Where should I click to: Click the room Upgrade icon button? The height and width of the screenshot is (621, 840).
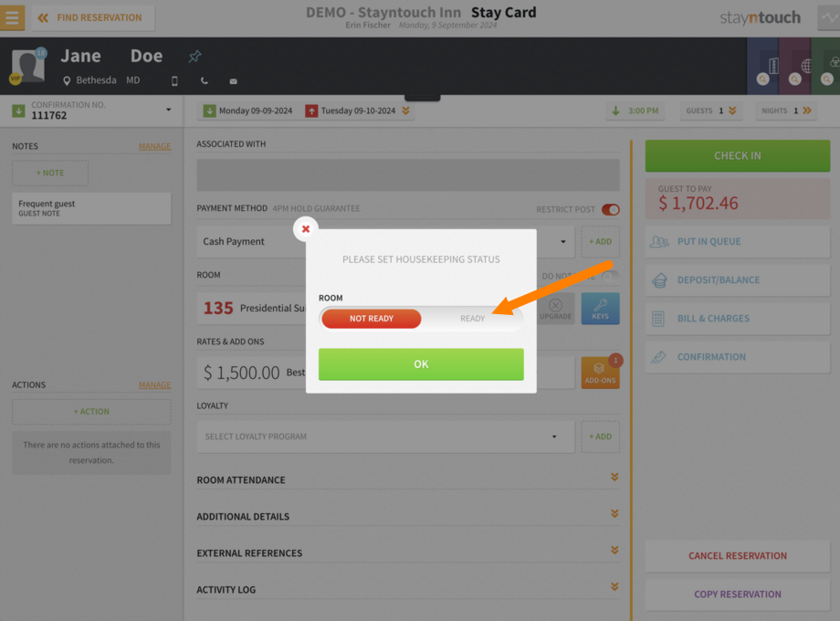coord(555,309)
